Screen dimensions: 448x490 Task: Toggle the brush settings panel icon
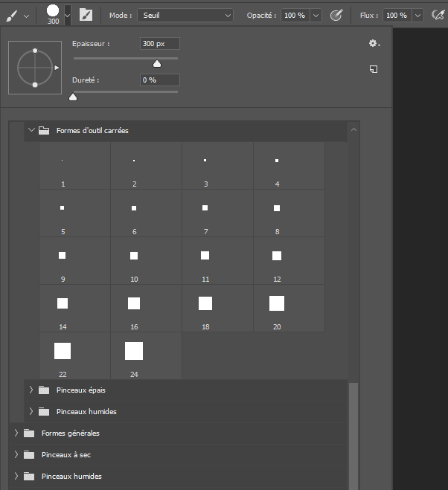86,15
